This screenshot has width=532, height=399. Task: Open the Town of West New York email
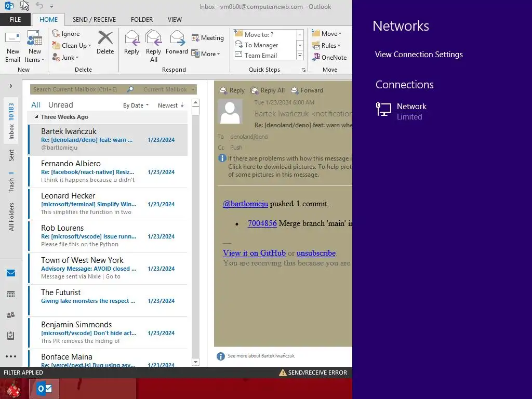point(108,268)
